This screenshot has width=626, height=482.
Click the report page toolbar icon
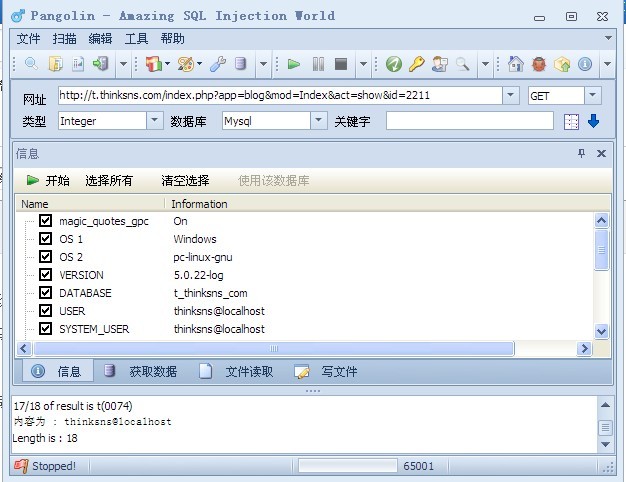[78, 64]
